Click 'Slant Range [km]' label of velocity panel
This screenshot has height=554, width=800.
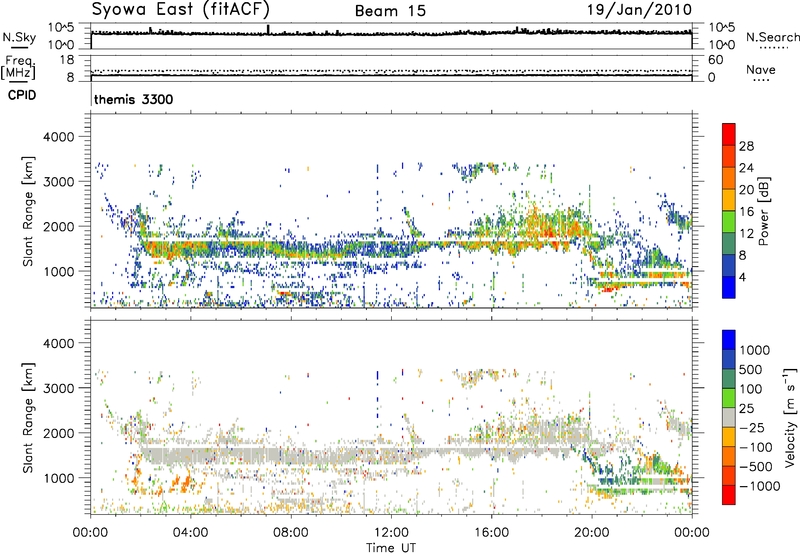click(28, 418)
